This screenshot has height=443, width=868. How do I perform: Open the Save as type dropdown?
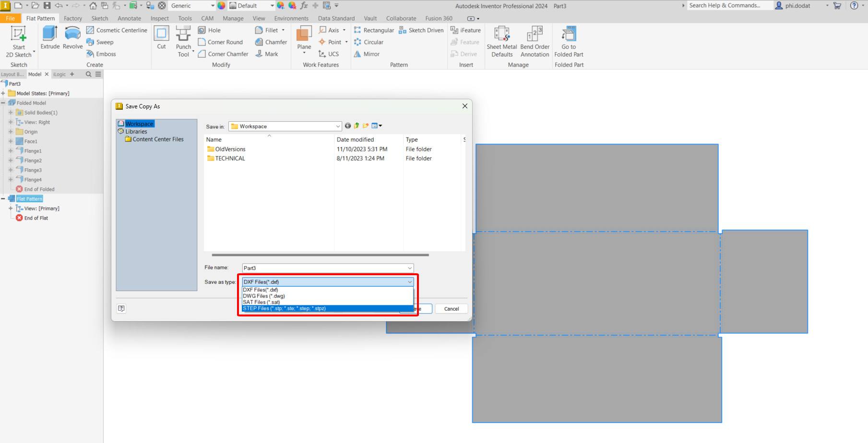point(410,282)
